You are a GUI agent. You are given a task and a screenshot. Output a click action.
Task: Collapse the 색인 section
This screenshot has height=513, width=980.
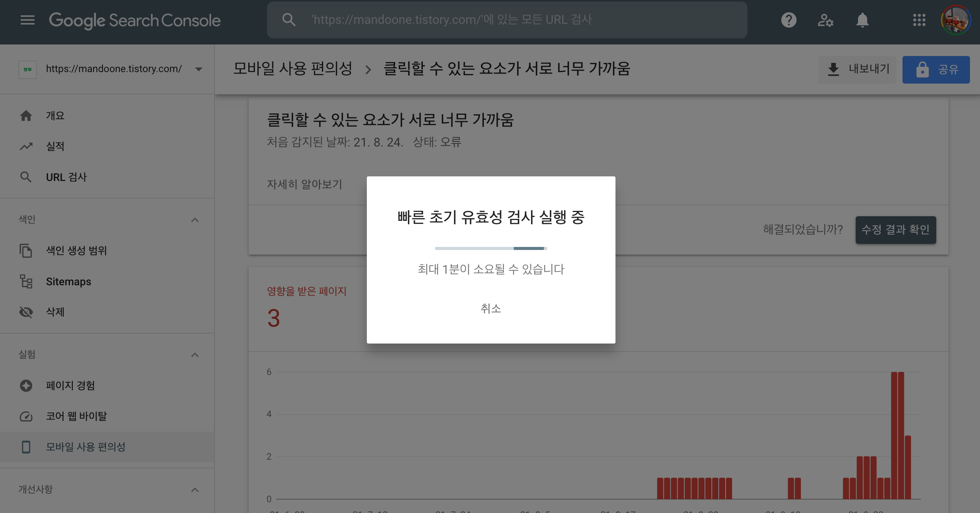[x=195, y=220]
